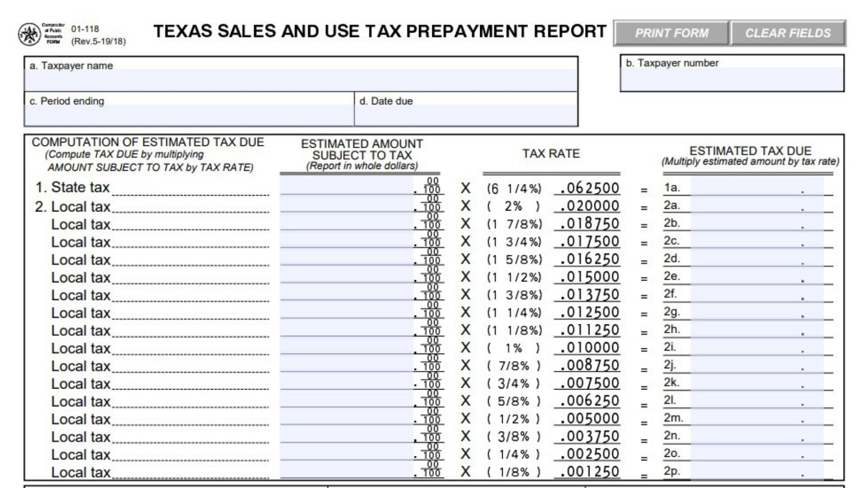The image size is (868, 488).
Task: Click the form title heading text
Action: pos(380,31)
